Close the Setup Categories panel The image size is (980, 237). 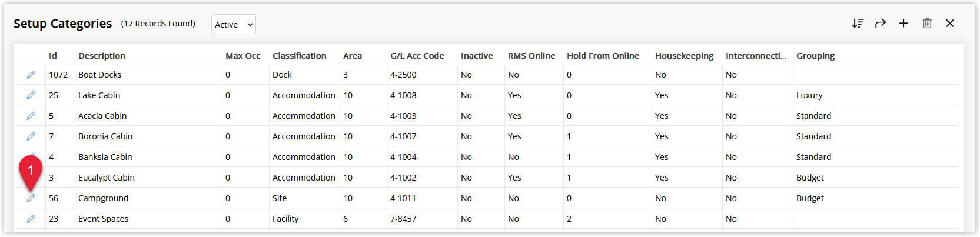tap(950, 24)
